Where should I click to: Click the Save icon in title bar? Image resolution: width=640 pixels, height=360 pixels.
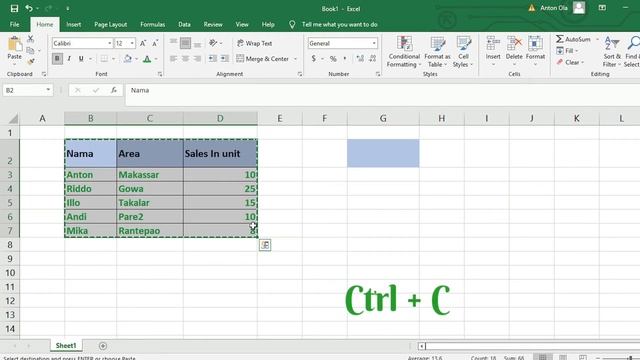[x=14, y=8]
